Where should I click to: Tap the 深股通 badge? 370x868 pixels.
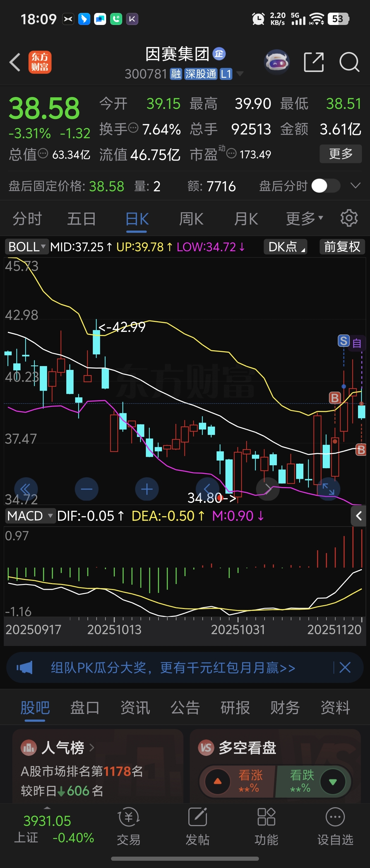[x=201, y=74]
